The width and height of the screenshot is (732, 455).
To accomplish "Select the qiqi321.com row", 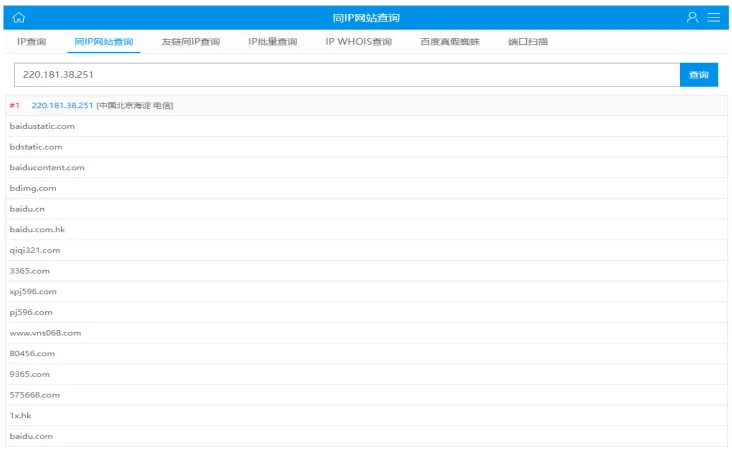I will 367,250.
